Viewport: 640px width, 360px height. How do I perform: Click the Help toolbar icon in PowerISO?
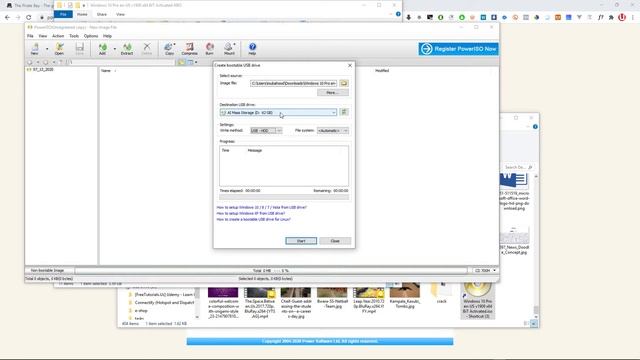(252, 49)
